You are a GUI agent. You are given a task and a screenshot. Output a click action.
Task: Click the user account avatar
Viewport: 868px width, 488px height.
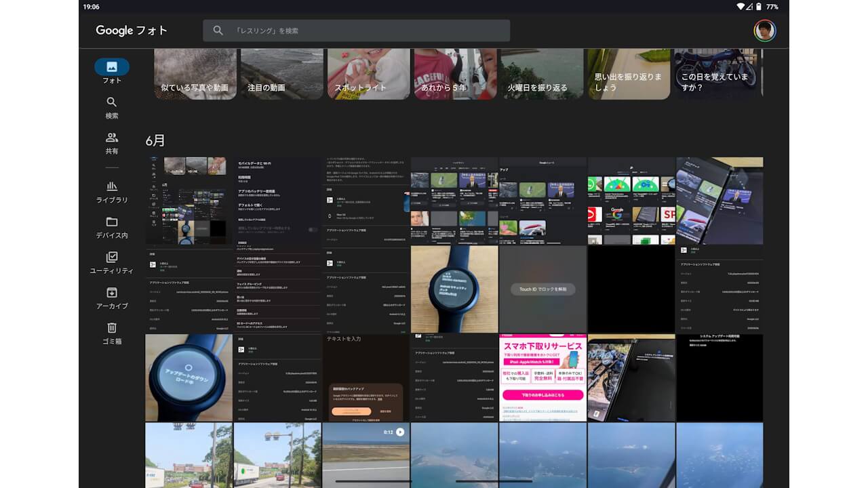[764, 30]
